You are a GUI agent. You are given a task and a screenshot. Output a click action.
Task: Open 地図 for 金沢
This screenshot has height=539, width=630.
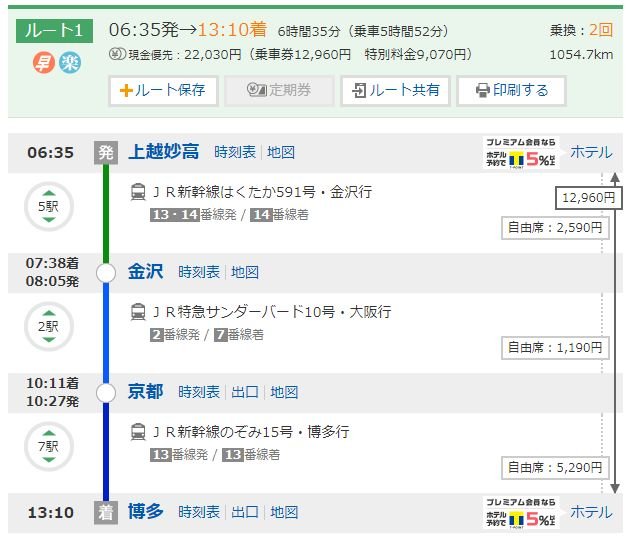245,272
